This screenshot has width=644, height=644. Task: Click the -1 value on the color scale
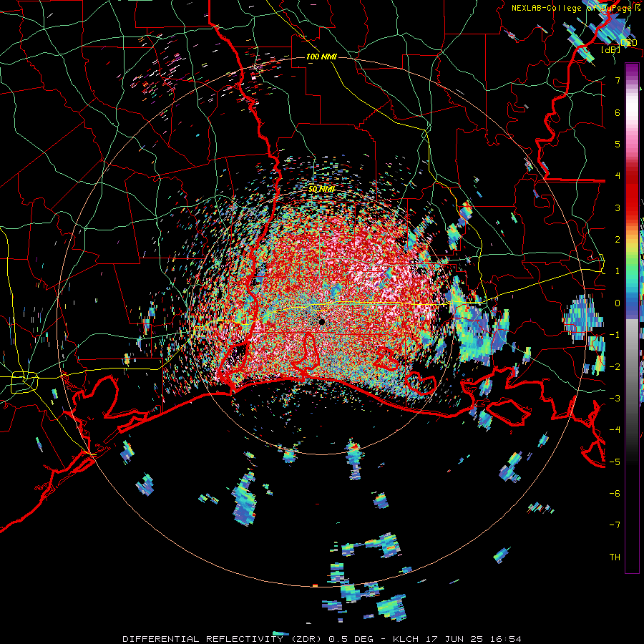coord(615,335)
